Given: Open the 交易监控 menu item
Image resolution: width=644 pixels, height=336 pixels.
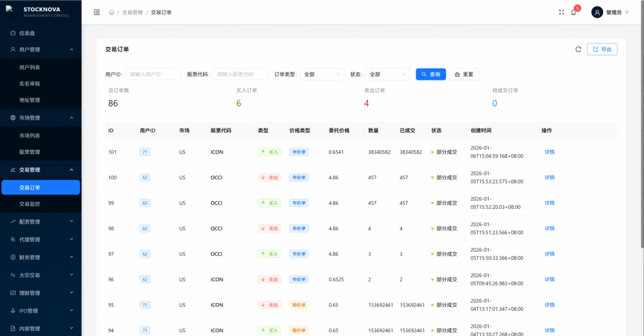Looking at the screenshot, I should (x=30, y=204).
